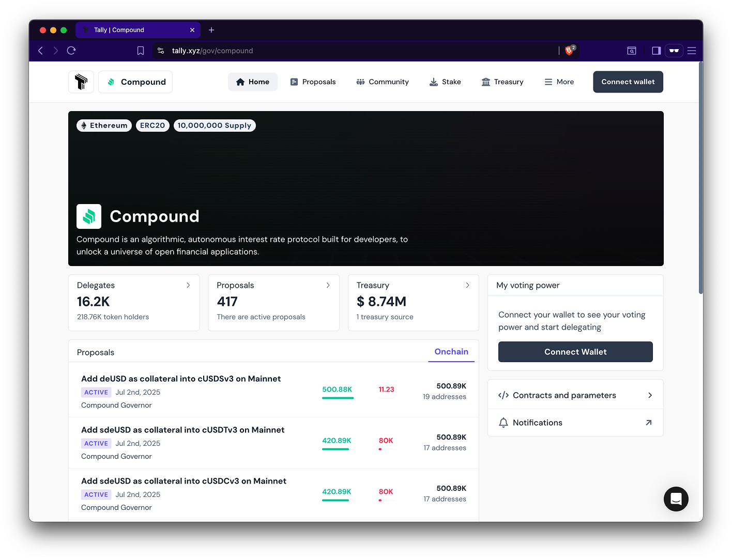Expand the Delegates card via its chevron
The width and height of the screenshot is (732, 560).
coord(188,285)
